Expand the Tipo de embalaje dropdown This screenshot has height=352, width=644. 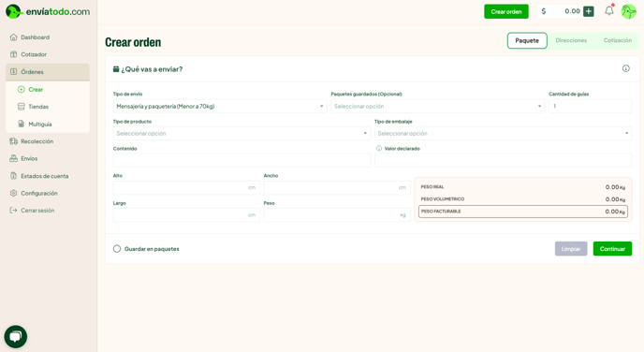pyautogui.click(x=504, y=134)
